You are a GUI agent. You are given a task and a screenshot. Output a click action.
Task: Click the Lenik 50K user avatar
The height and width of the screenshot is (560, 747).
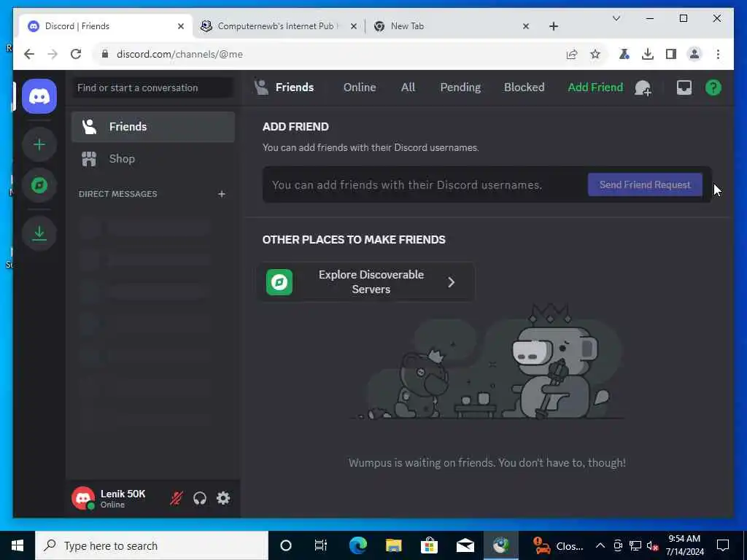[x=83, y=498]
